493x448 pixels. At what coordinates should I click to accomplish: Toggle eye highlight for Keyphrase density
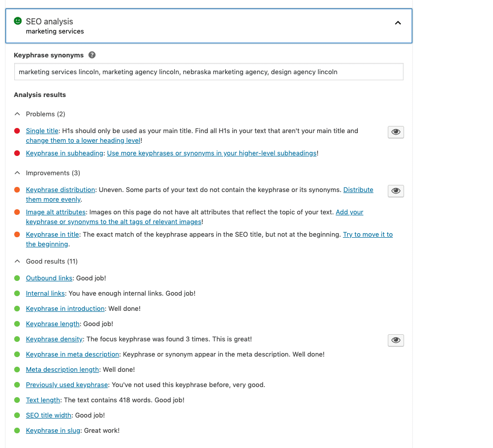pos(395,340)
